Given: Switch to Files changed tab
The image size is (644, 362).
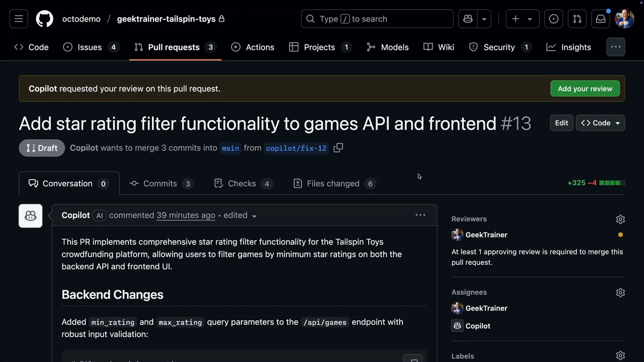Looking at the screenshot, I should pos(335,183).
